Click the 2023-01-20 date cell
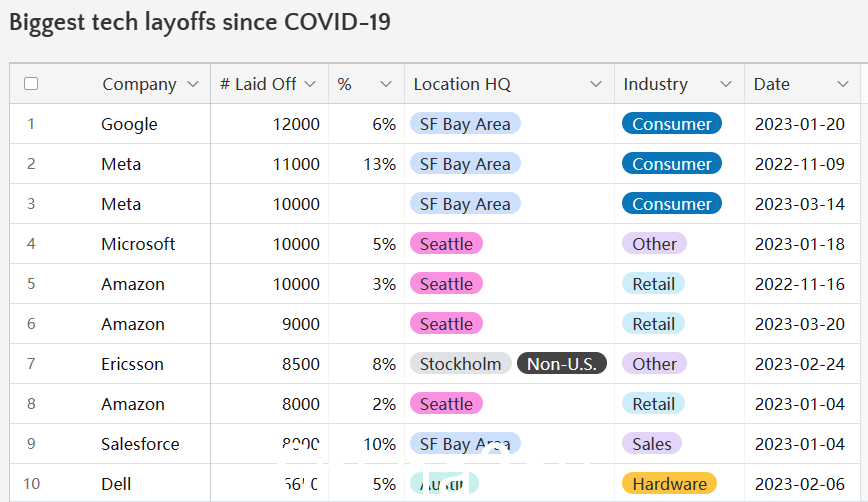This screenshot has height=502, width=868. (800, 124)
